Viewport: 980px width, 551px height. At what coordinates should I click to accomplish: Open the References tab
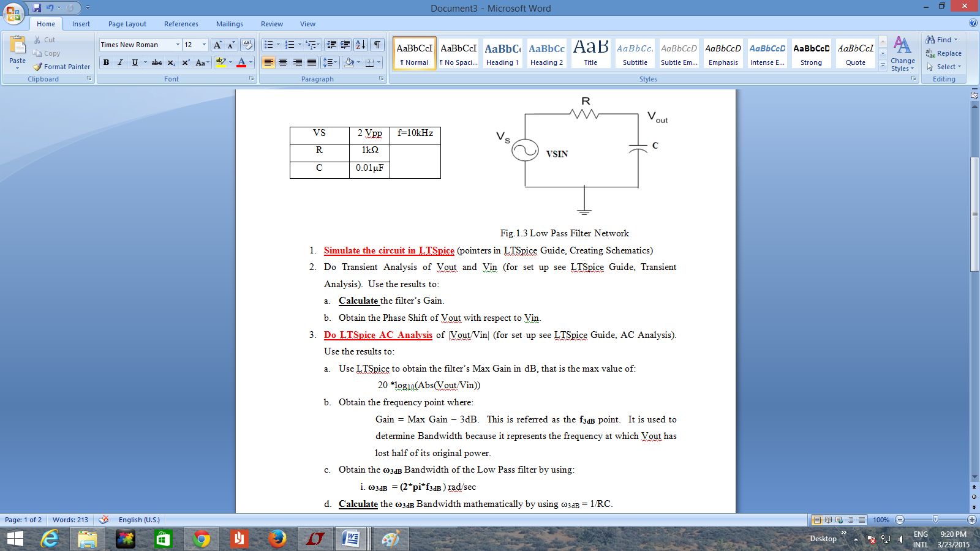coord(181,24)
